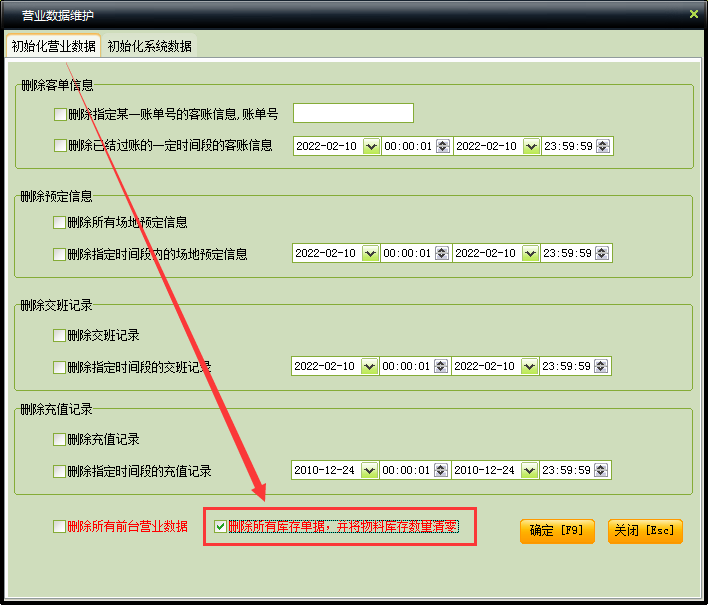Open end date dropdown in 删除客单信息 row
The height and width of the screenshot is (605, 708).
click(531, 146)
